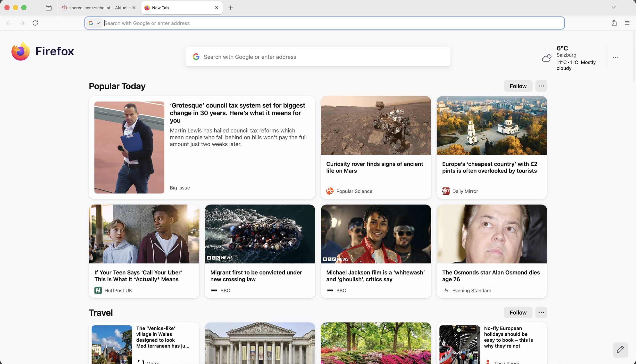
Task: Open the list all tabs chevron
Action: [x=614, y=8]
